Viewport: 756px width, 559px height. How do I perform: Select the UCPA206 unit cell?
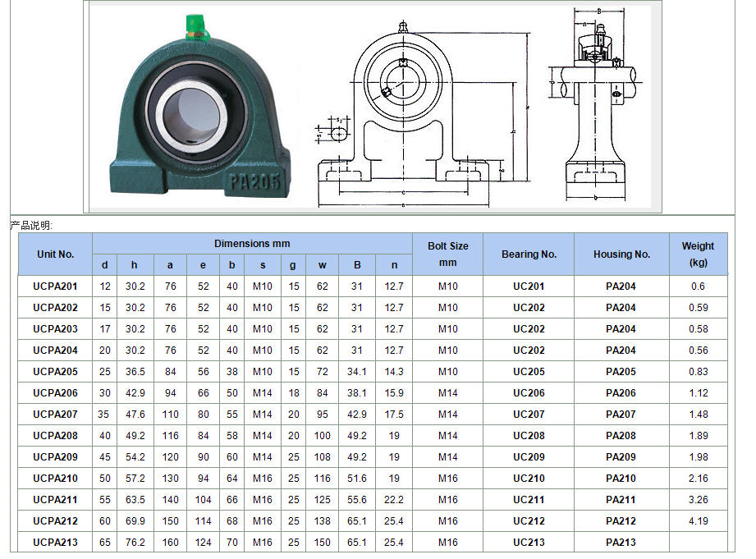pyautogui.click(x=56, y=392)
